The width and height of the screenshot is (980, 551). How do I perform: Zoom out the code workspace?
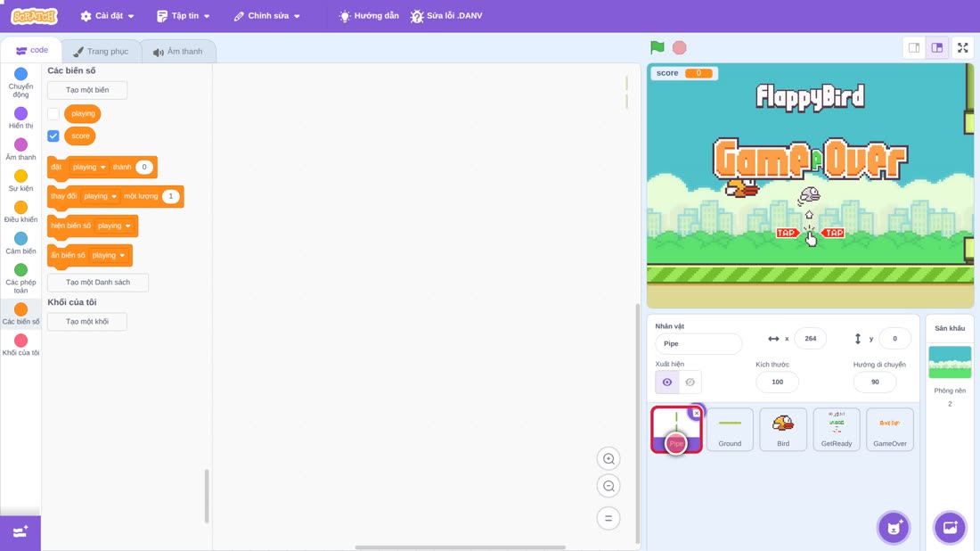pos(608,486)
